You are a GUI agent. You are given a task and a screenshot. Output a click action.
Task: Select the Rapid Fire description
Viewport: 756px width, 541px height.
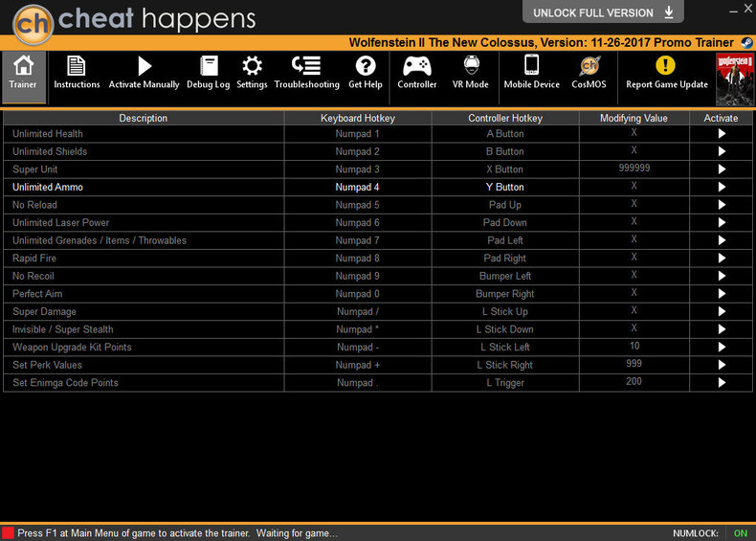coord(34,259)
